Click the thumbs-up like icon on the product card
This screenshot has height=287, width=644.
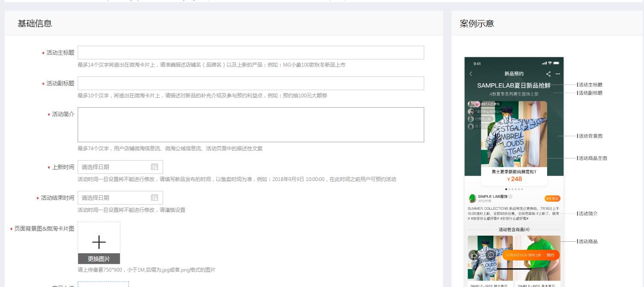point(474,255)
